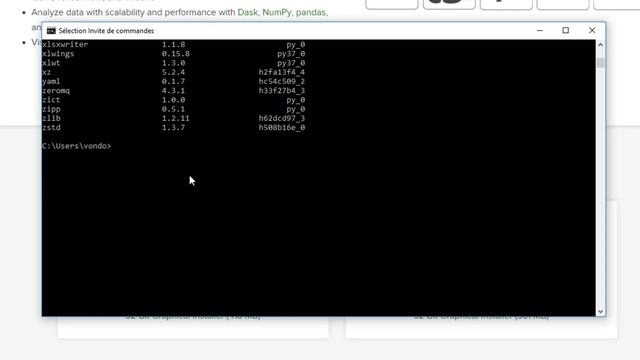Click version 1.2.11 of zlib
Screen dimensions: 640x360
point(176,118)
